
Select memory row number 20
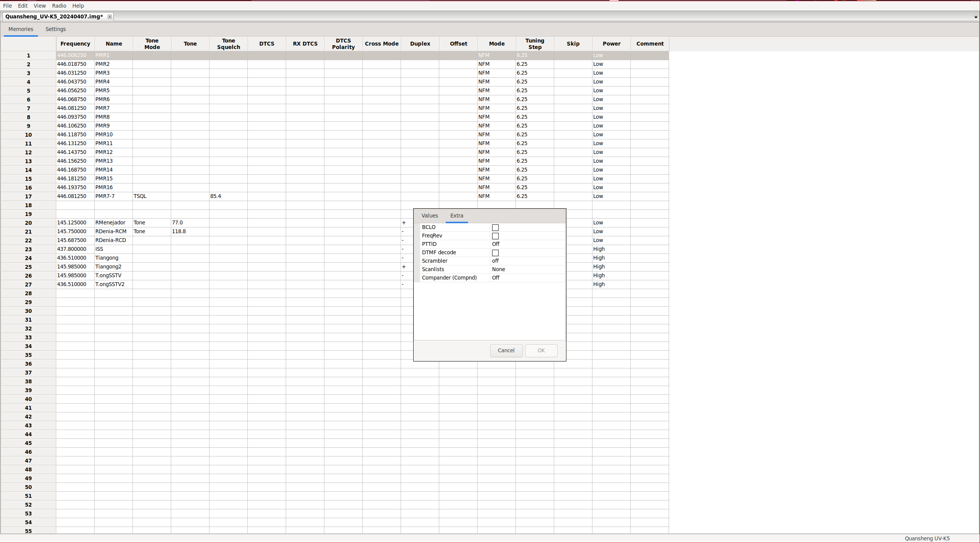pos(28,223)
